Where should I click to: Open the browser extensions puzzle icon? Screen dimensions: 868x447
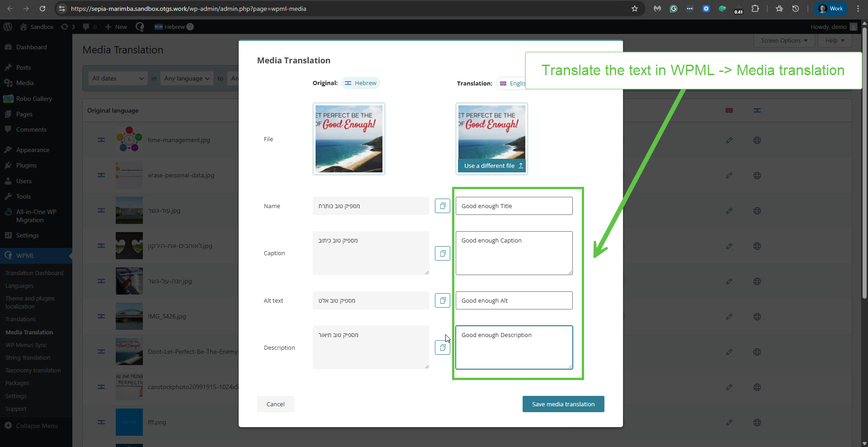pos(755,9)
